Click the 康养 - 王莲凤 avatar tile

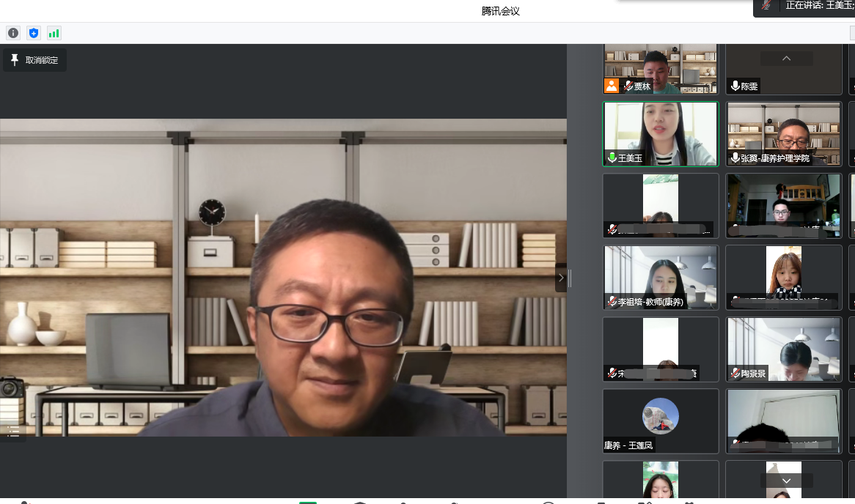pyautogui.click(x=661, y=420)
